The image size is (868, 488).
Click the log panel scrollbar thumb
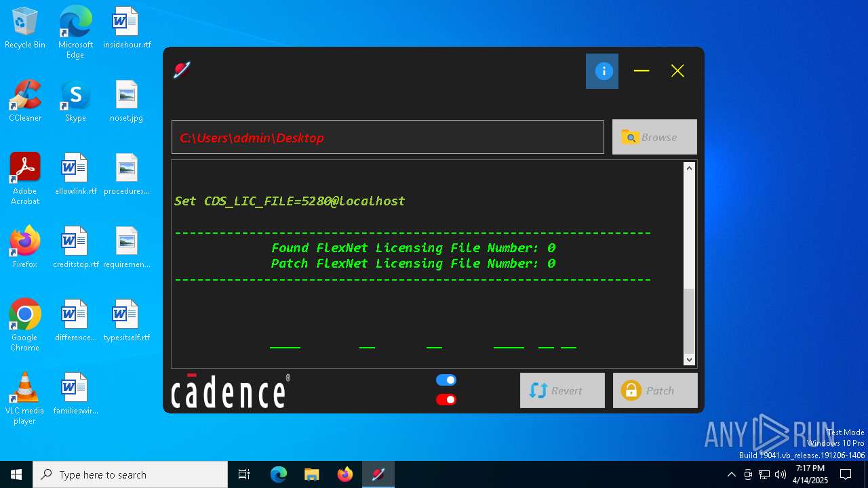pos(690,321)
